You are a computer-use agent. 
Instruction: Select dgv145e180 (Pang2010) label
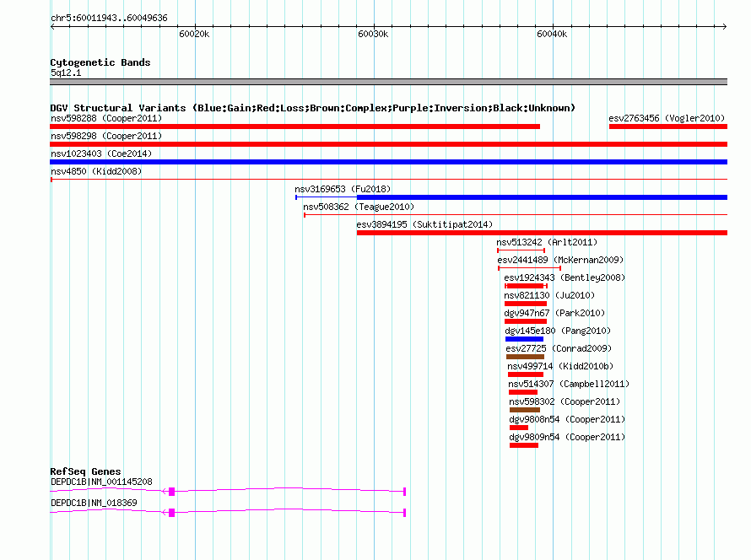(558, 331)
